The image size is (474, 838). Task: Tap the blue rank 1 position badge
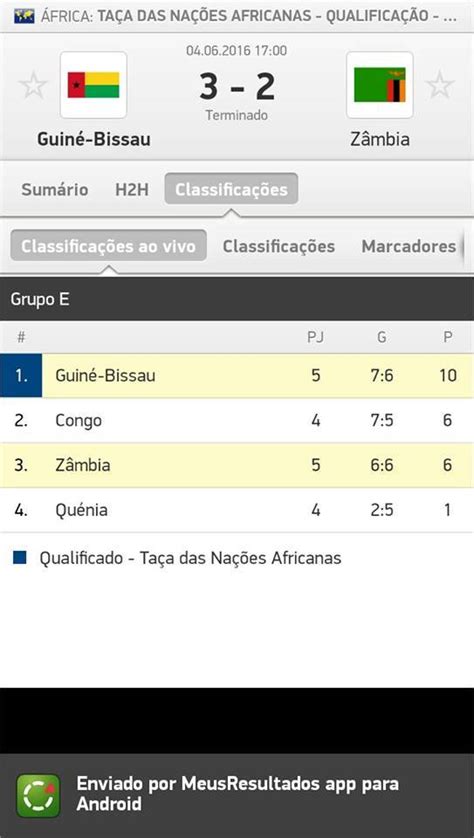click(x=21, y=376)
